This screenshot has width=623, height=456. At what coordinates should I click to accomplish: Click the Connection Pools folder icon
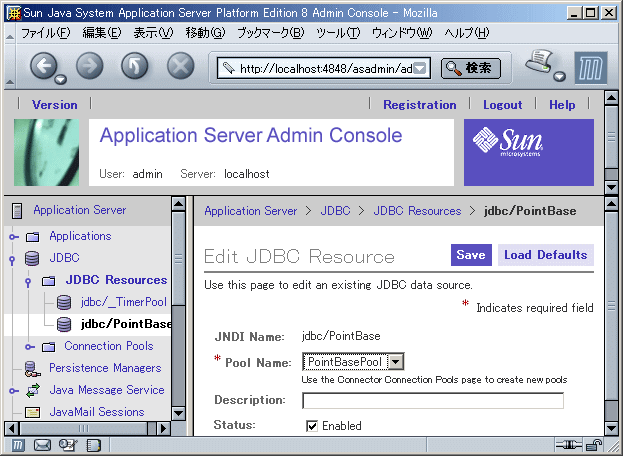click(48, 347)
